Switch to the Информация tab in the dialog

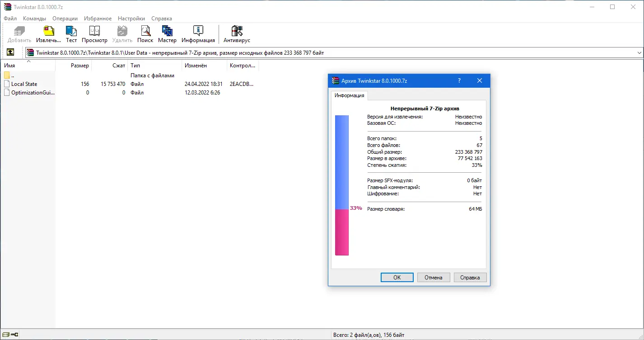349,95
